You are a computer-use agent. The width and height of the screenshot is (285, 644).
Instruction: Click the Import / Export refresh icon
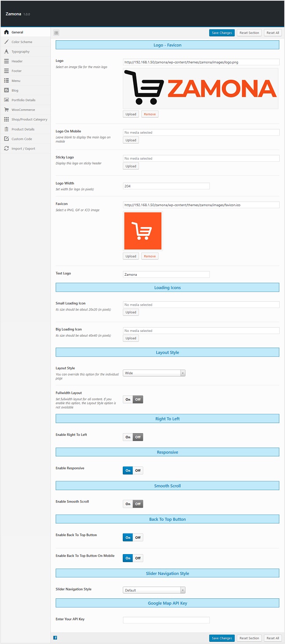tap(6, 149)
